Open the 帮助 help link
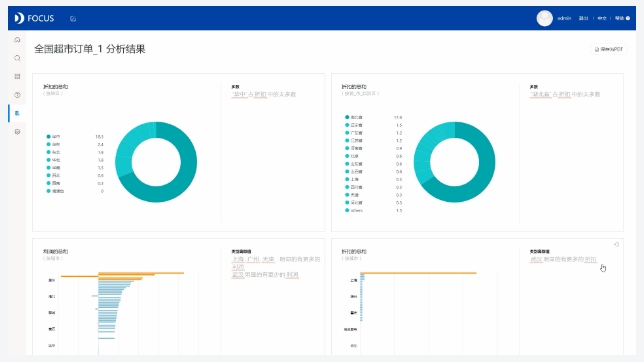The width and height of the screenshot is (644, 362). [x=619, y=18]
